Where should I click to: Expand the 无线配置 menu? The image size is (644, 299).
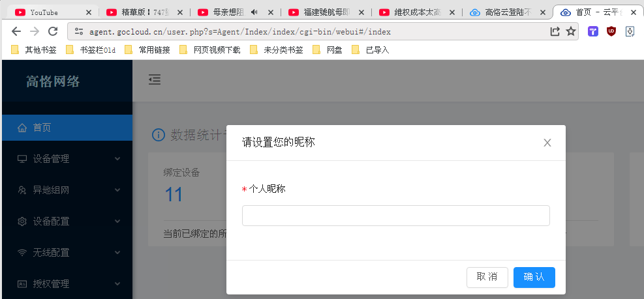(67, 252)
